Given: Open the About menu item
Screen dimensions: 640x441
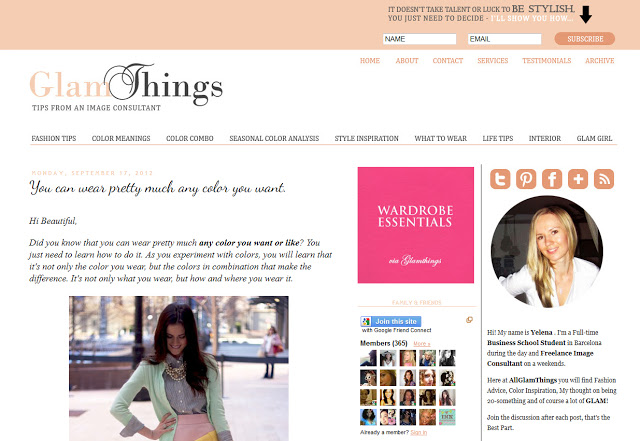Looking at the screenshot, I should click(407, 60).
